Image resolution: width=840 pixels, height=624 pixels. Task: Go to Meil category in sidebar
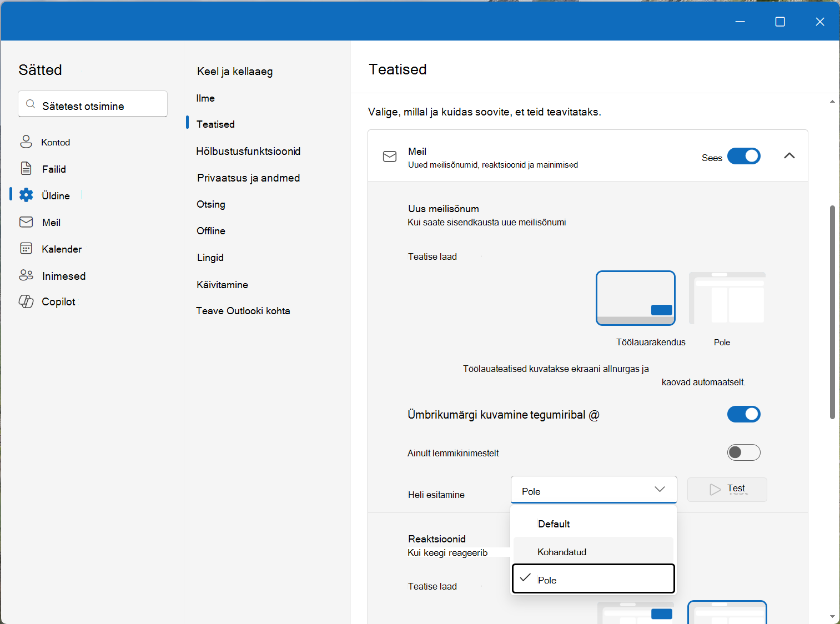[x=51, y=222]
